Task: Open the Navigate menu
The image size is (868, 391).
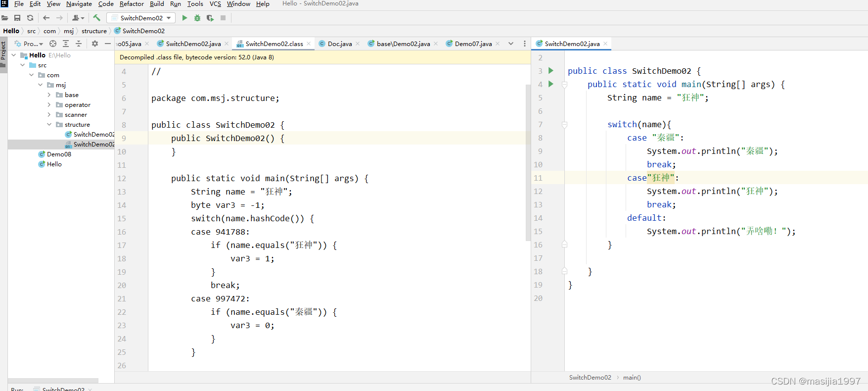Action: pyautogui.click(x=79, y=4)
